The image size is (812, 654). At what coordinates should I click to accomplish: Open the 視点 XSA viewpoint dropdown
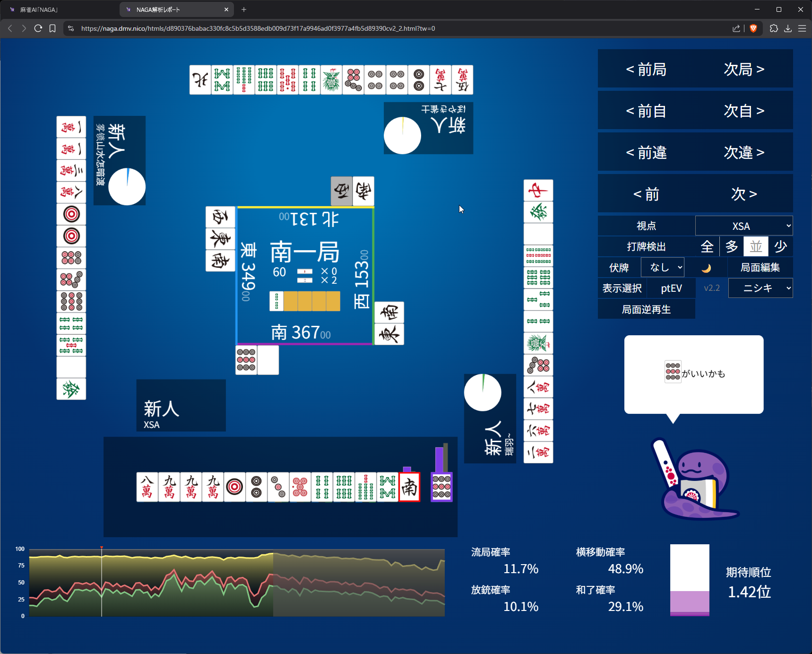coord(744,226)
